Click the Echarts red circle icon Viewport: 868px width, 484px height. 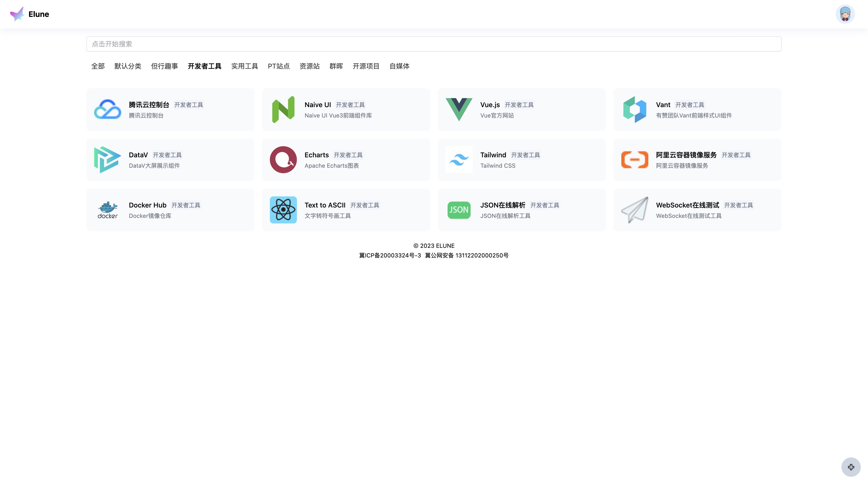click(x=283, y=160)
